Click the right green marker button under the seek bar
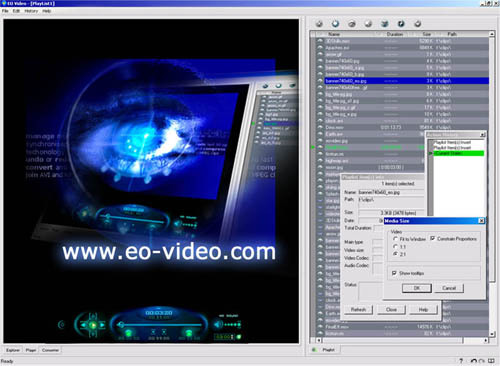The image size is (500, 366). pos(189,333)
